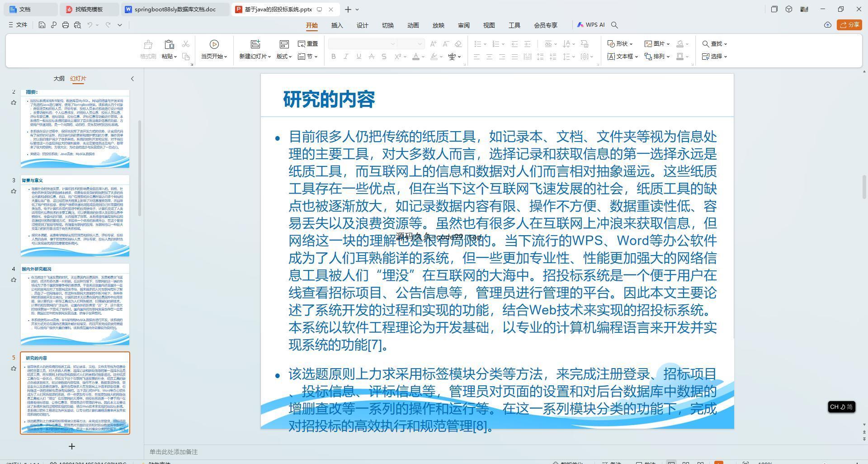Click the Paste clipboard icon

click(169, 44)
